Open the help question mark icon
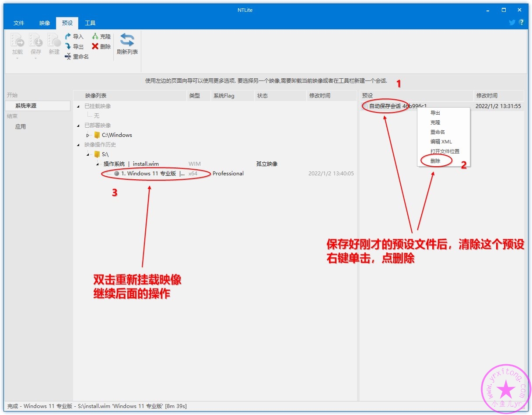The width and height of the screenshot is (532, 415). point(521,23)
